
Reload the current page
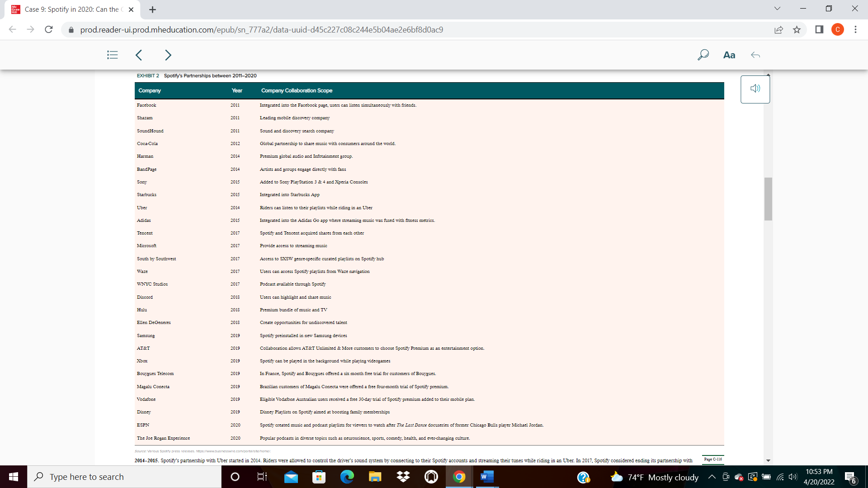49,30
